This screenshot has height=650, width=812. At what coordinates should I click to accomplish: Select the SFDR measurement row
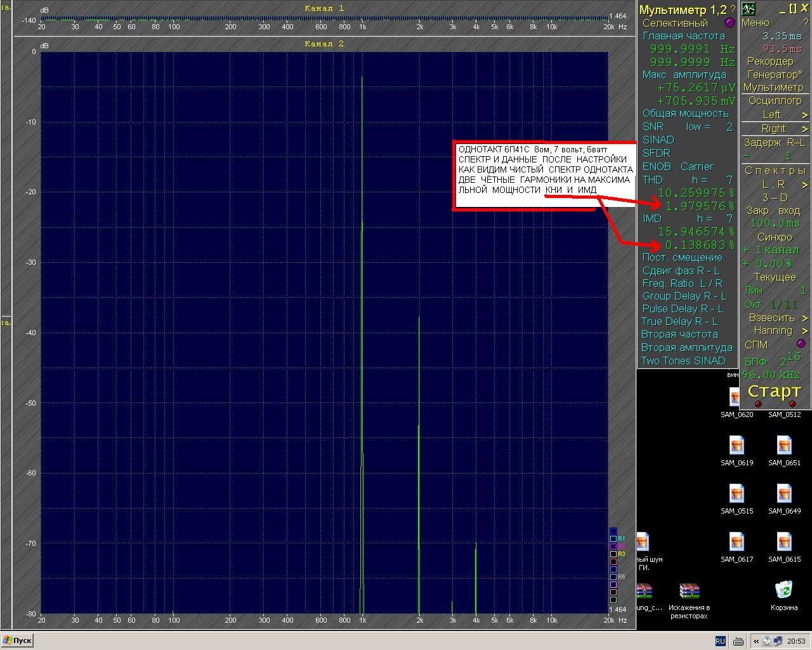pos(657,153)
